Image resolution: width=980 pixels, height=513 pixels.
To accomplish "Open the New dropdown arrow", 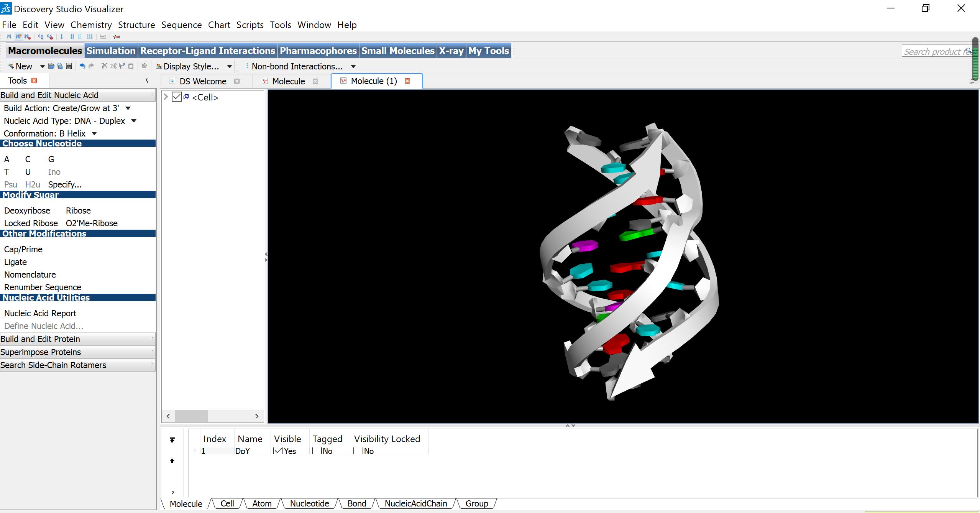I will (x=42, y=66).
